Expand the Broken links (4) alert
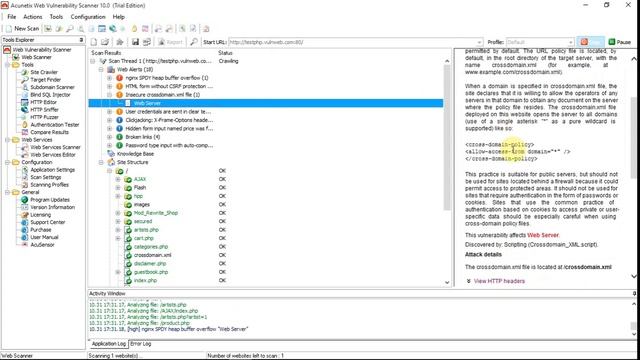 click(109, 137)
